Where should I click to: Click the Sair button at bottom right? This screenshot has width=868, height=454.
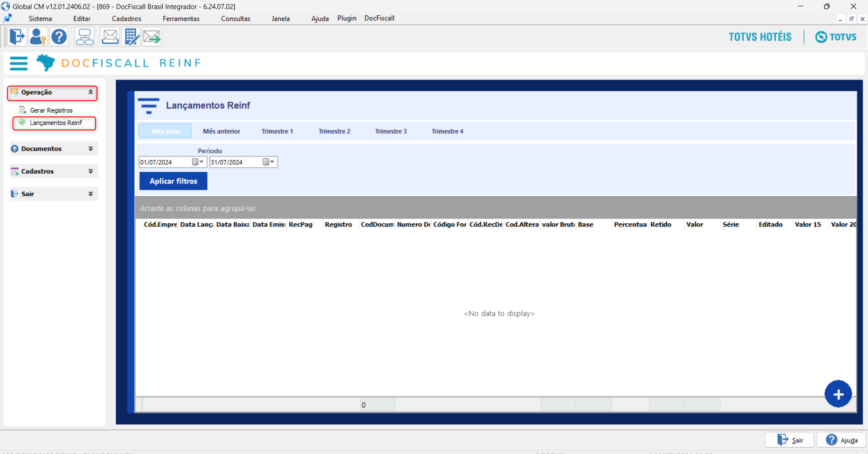789,440
